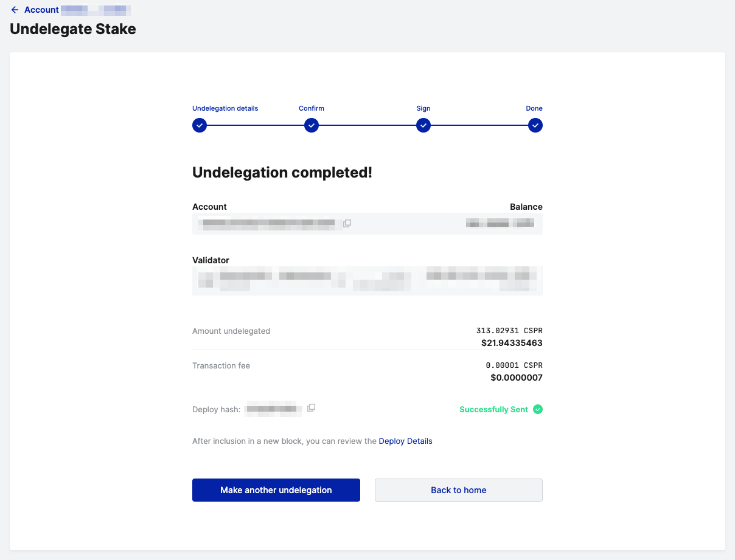Select the Done step label

(534, 108)
